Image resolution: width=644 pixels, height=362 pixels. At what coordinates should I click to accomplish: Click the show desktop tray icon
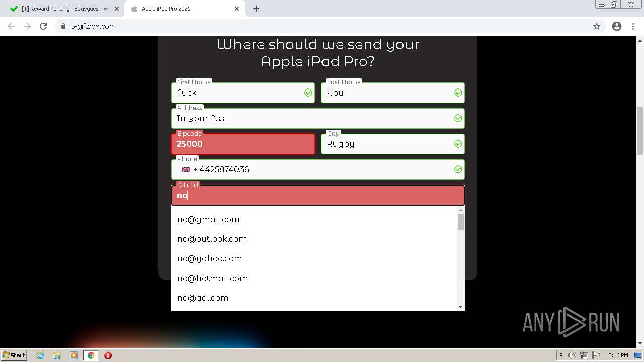point(638,355)
